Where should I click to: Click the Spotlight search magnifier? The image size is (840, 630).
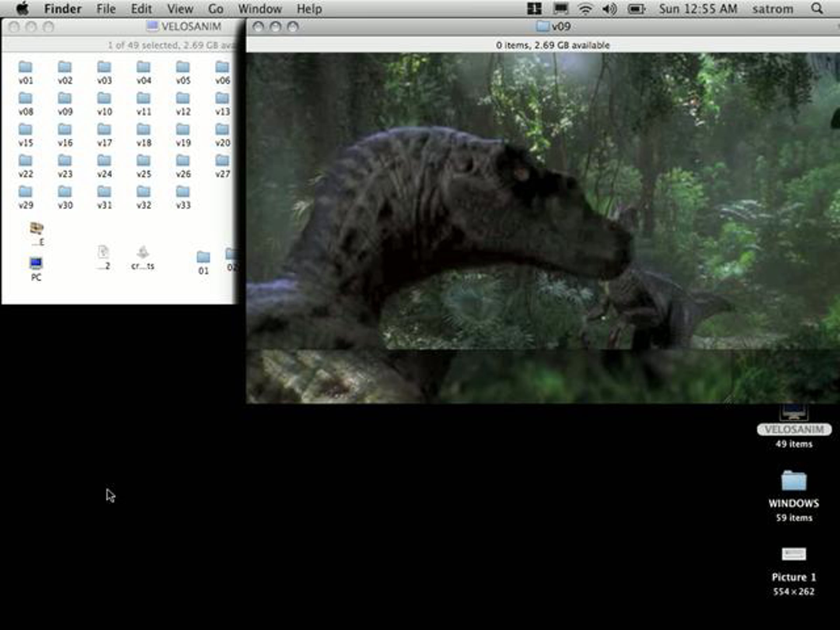point(817,8)
